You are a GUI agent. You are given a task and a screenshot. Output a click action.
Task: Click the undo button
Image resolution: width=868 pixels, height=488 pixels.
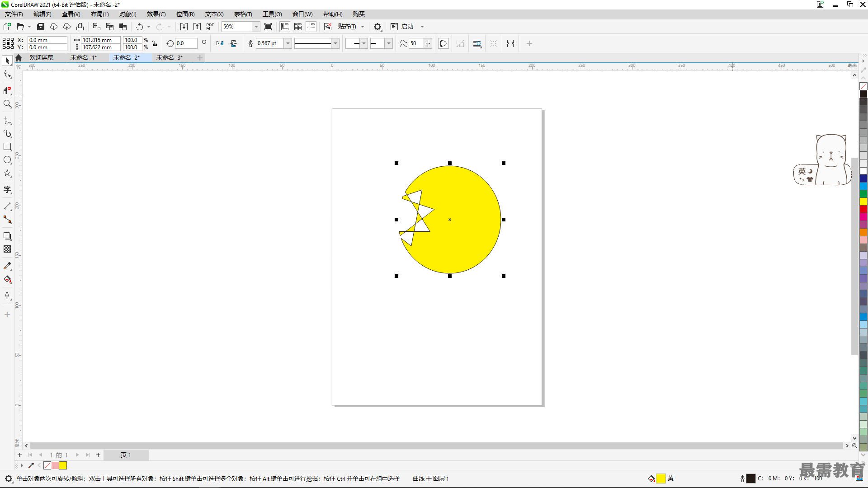(x=140, y=27)
